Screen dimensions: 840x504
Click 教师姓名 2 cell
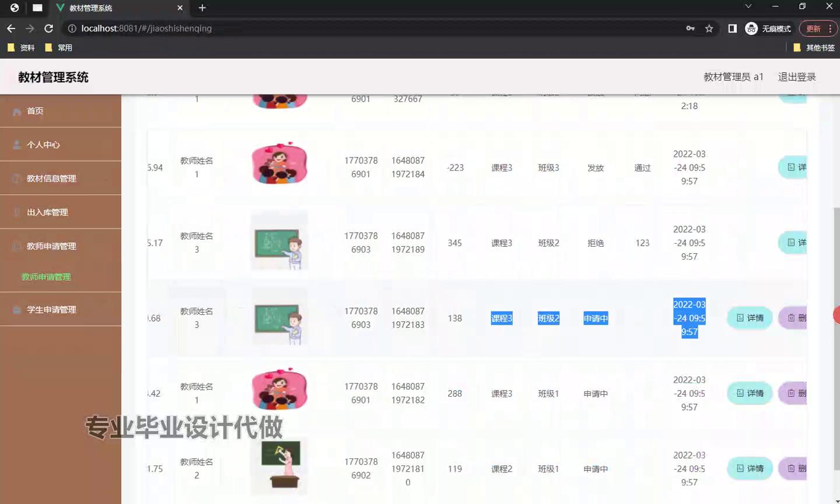click(197, 468)
